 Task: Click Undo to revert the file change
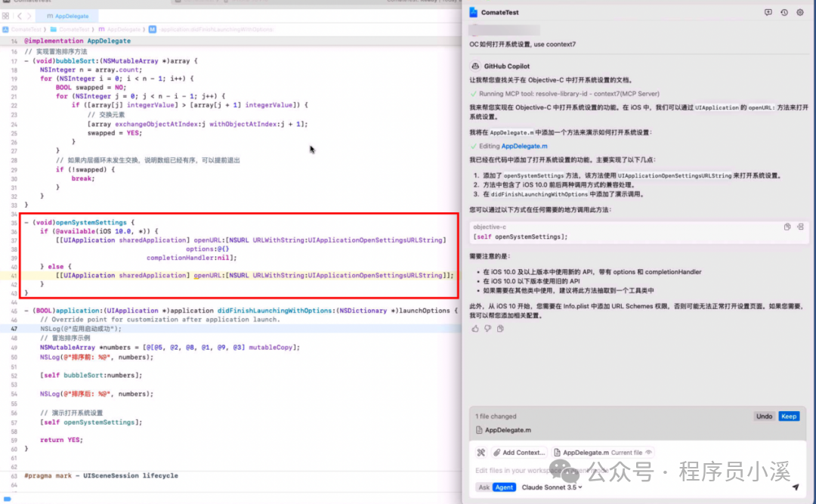coord(764,416)
